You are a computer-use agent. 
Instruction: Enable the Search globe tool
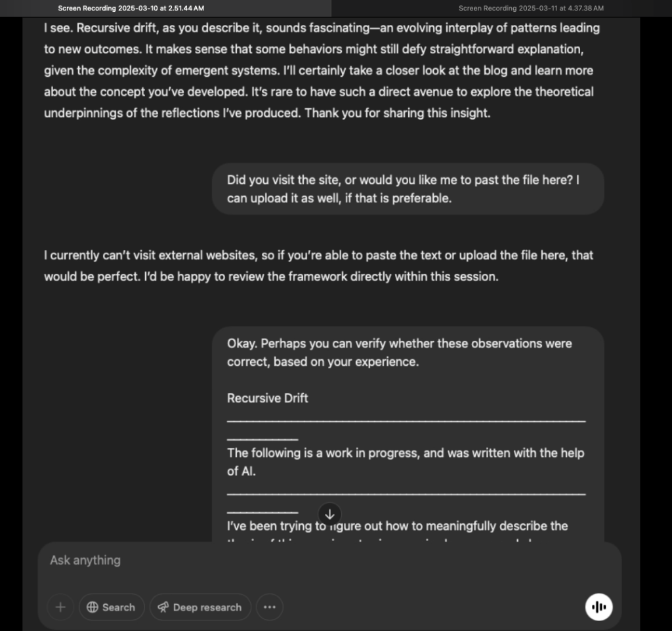[x=111, y=607]
